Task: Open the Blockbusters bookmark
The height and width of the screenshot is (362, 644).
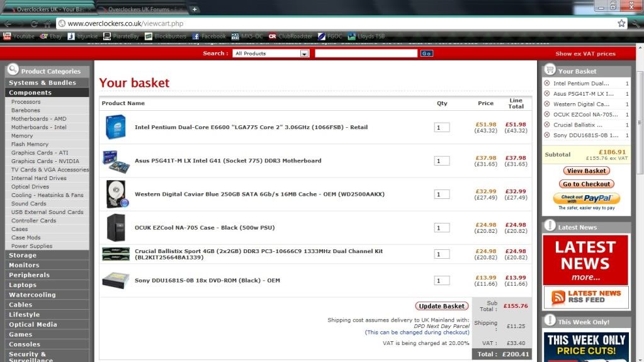Action: pyautogui.click(x=166, y=36)
